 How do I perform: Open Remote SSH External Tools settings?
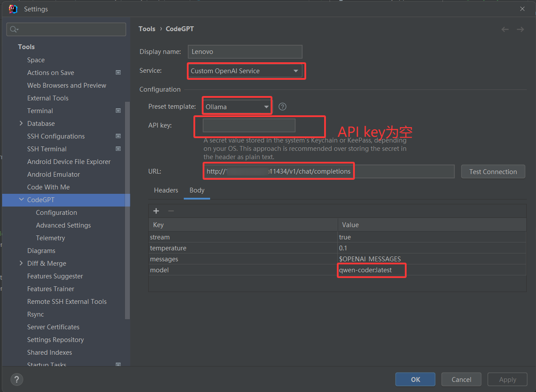67,301
